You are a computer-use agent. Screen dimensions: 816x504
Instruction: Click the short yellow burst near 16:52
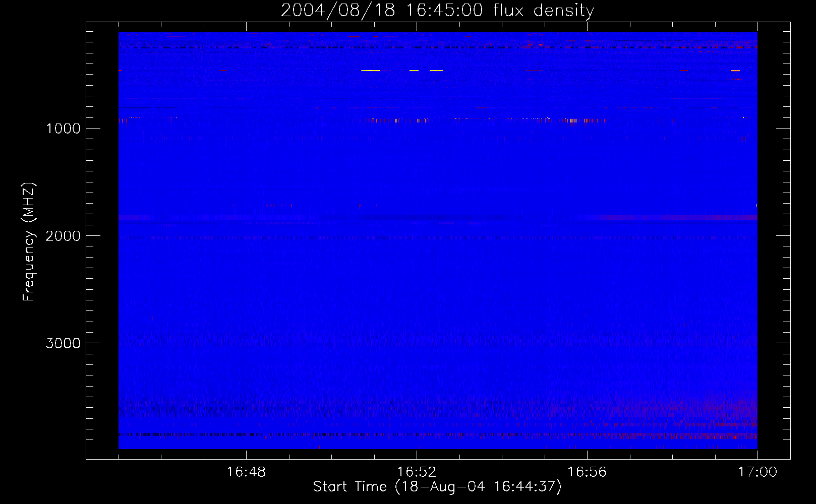tap(414, 71)
